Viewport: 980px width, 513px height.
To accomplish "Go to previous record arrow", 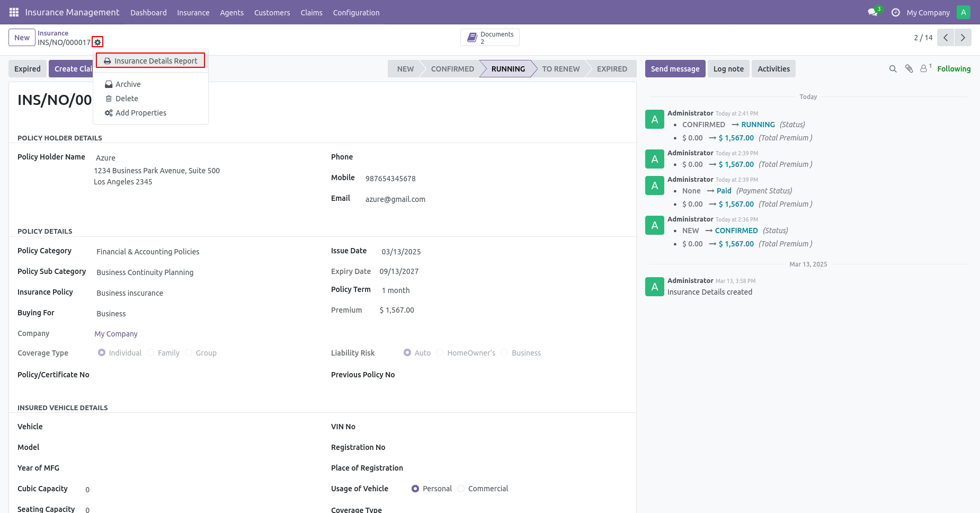I will click(x=946, y=38).
